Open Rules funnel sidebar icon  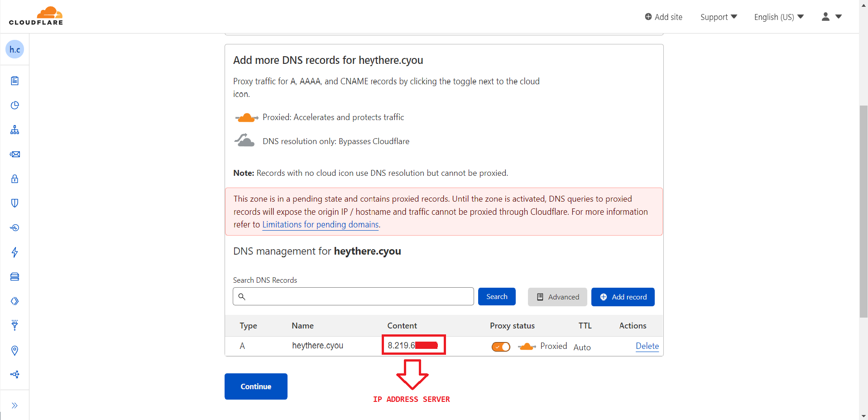point(14,325)
